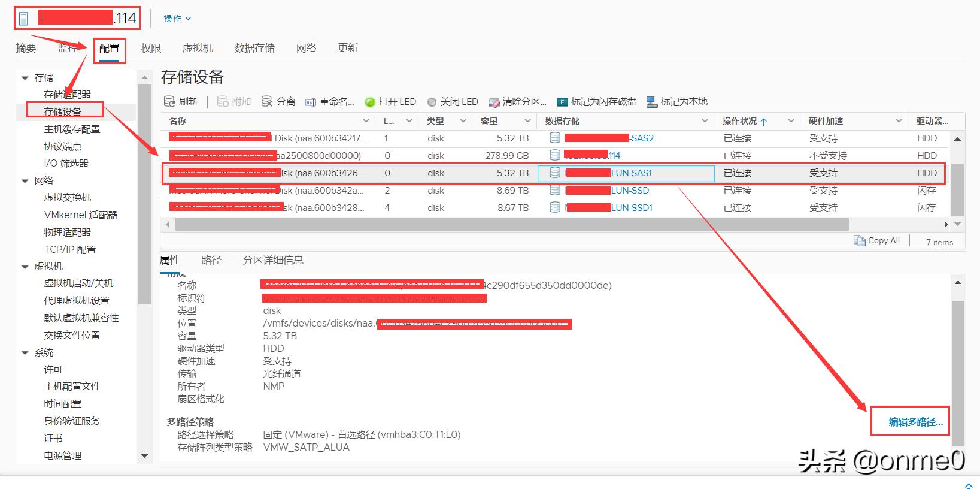Click the host icon next to .114
Viewport: 980px width, 489px height.
point(23,19)
